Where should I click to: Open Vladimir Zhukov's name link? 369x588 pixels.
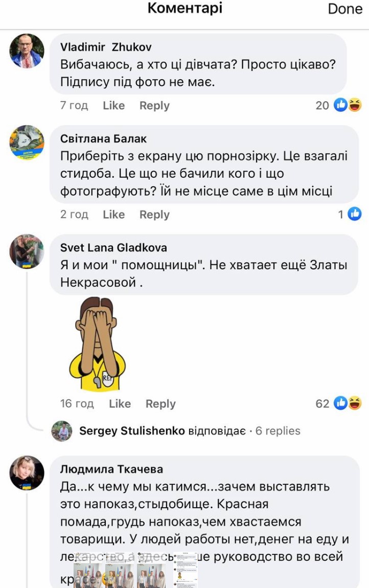click(106, 47)
